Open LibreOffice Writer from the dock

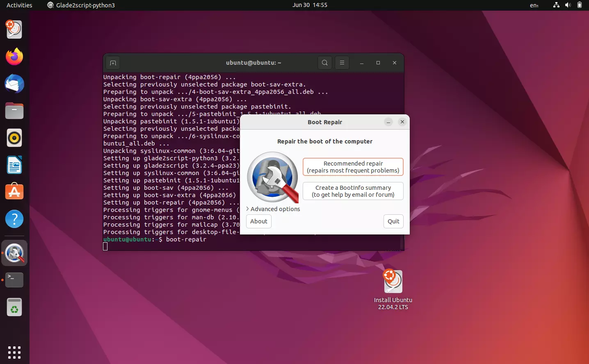tap(14, 165)
